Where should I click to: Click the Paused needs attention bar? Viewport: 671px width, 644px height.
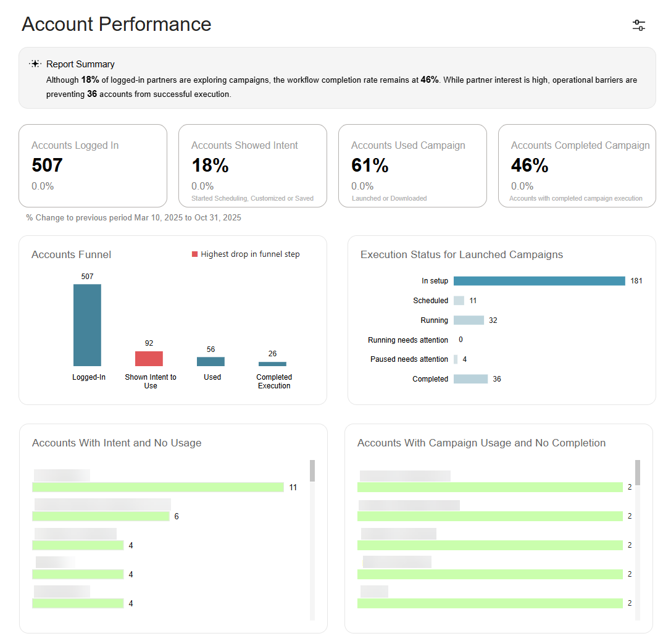(x=456, y=359)
